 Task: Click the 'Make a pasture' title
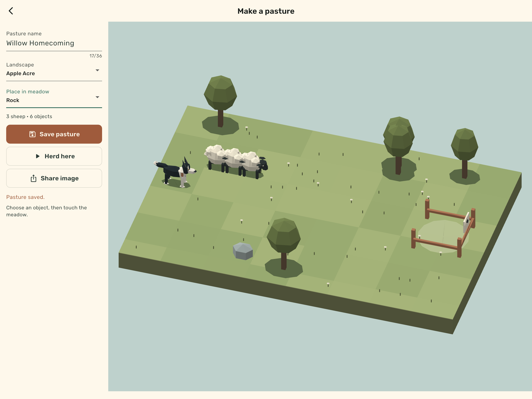coord(266,11)
